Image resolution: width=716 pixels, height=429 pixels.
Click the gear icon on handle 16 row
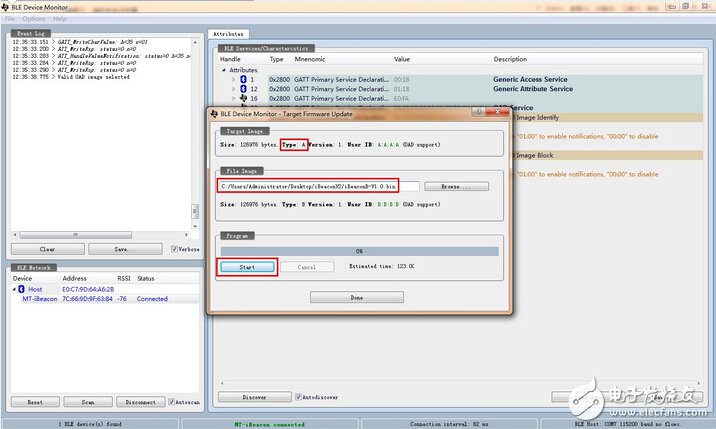(244, 99)
